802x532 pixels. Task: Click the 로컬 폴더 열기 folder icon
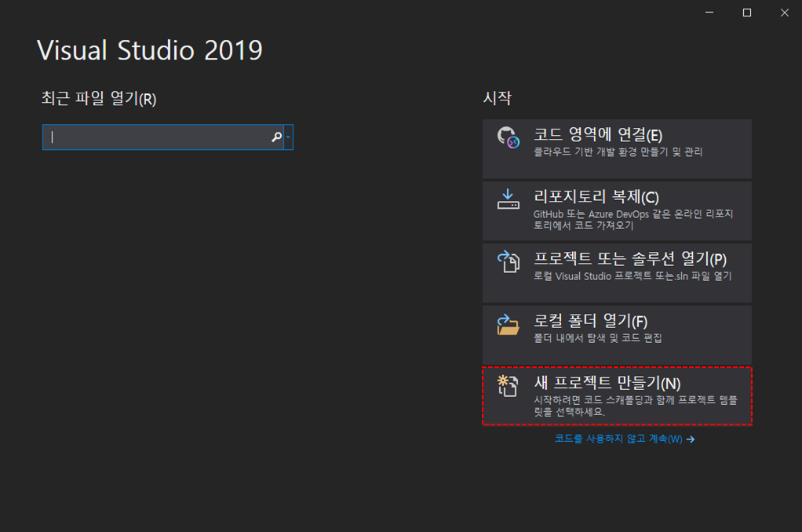509,324
